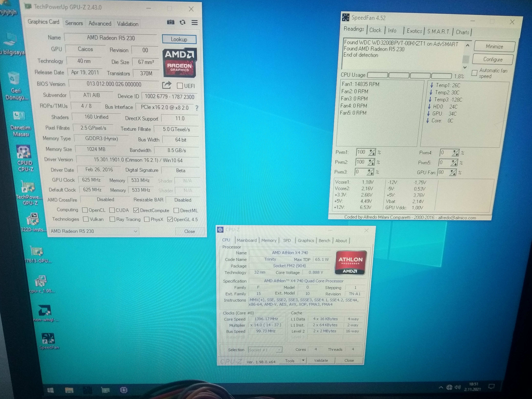Viewport: 532px width, 399px height.
Task: Click the GPU-Z refresh icon
Action: (x=182, y=22)
